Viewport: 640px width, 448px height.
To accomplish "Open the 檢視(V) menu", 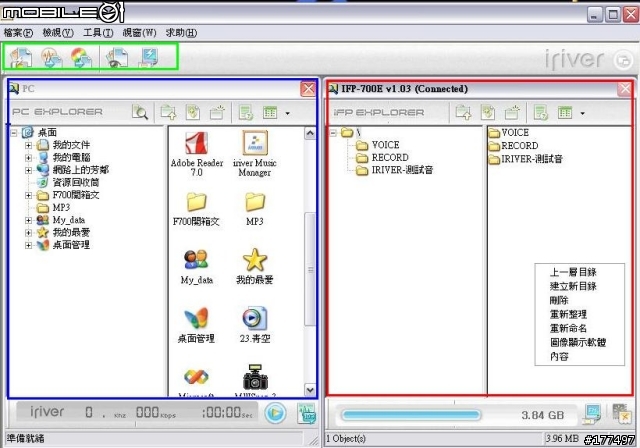I will point(58,33).
